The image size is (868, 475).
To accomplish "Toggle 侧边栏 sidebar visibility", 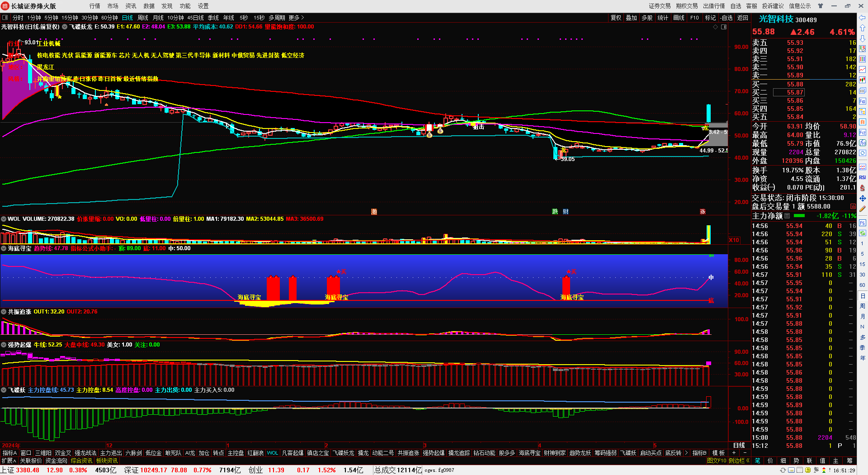I will coord(739,461).
